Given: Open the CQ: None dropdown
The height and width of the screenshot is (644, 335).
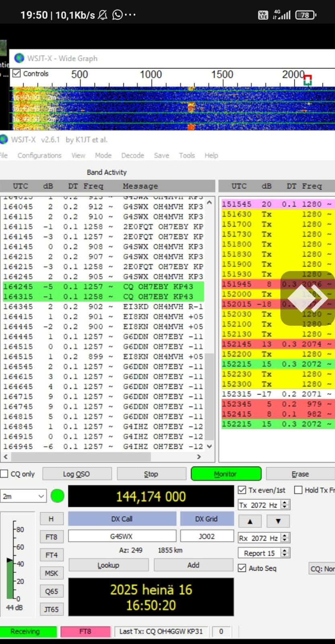Looking at the screenshot, I should 322,569.
